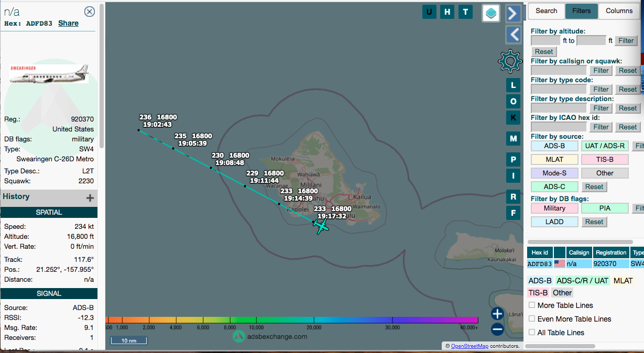Click the minimum altitude input field

pos(545,40)
